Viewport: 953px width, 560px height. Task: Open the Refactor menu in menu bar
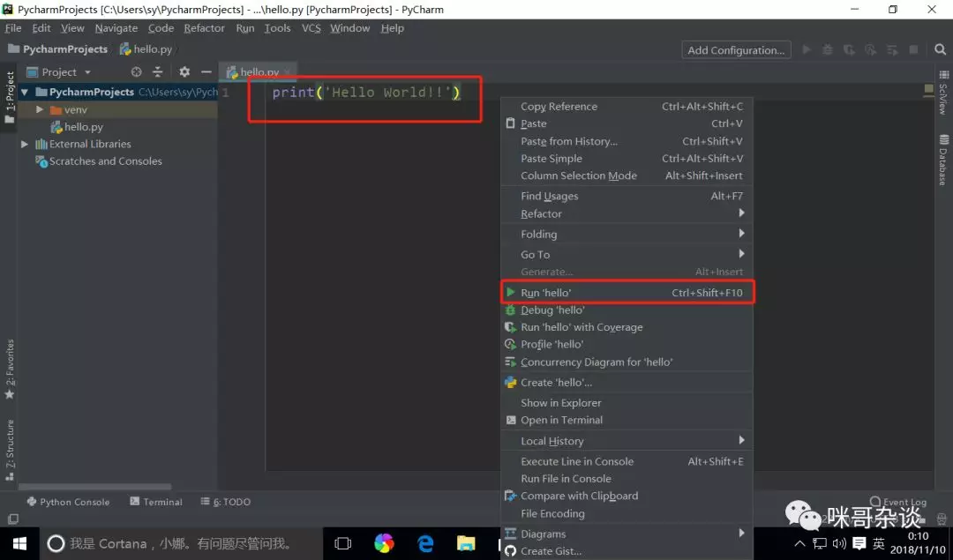204,28
